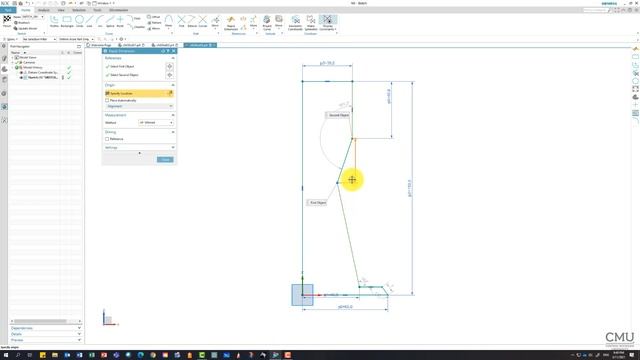Collapse the Driving section
The image size is (640, 360).
pyautogui.click(x=173, y=132)
